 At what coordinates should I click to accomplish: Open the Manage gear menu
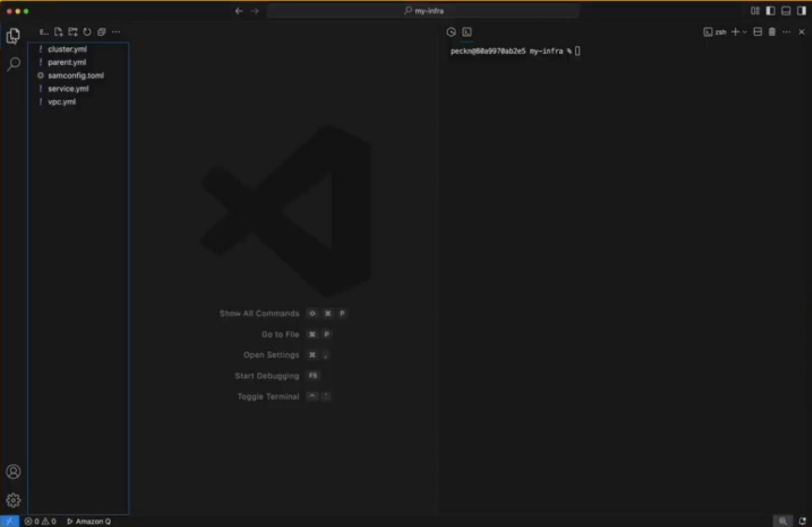point(14,500)
